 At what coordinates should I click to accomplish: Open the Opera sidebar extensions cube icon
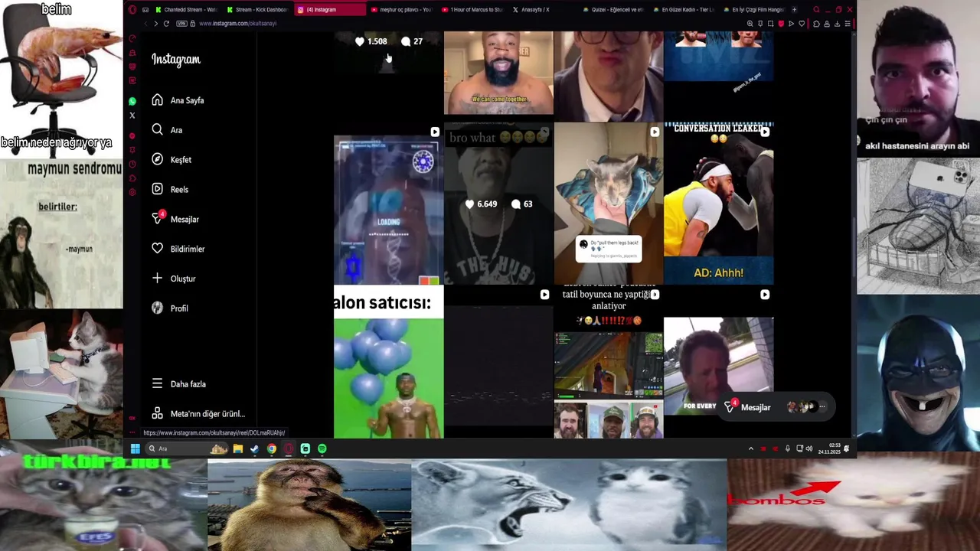[132, 178]
